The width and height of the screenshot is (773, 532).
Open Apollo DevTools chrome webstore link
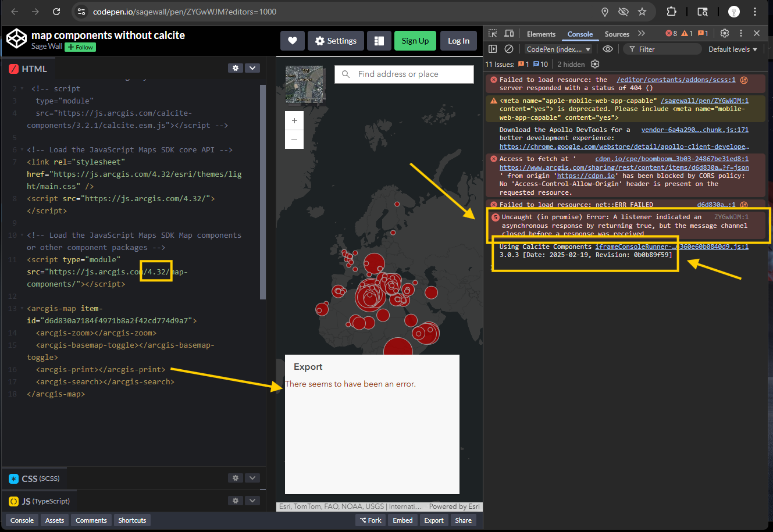(624, 147)
